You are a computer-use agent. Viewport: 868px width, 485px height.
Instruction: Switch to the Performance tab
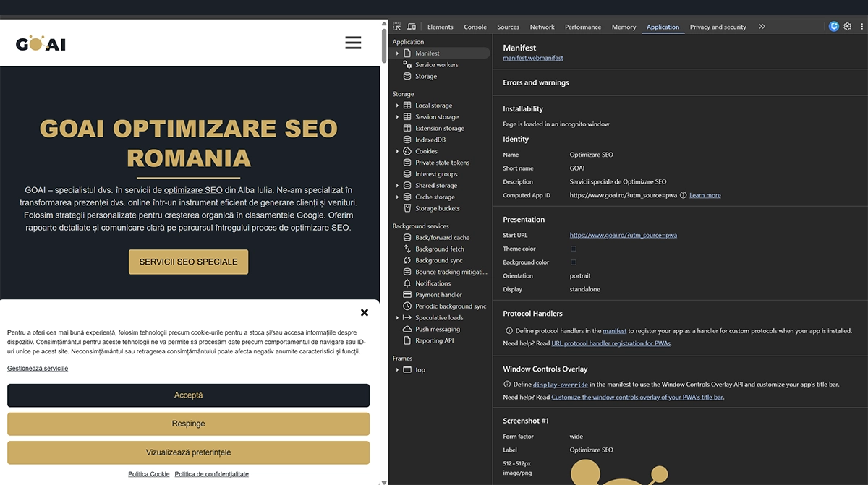(x=583, y=27)
